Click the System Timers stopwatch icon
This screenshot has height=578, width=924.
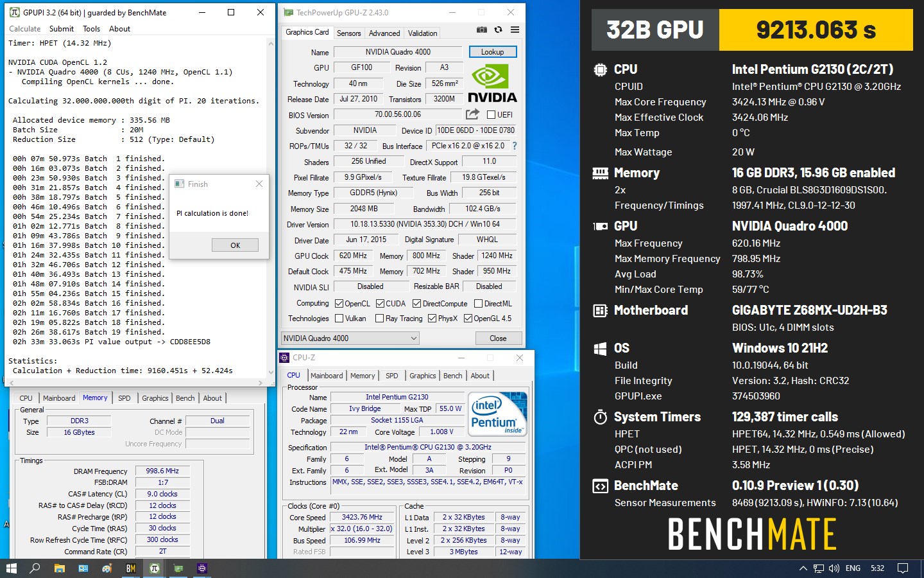pyautogui.click(x=600, y=417)
